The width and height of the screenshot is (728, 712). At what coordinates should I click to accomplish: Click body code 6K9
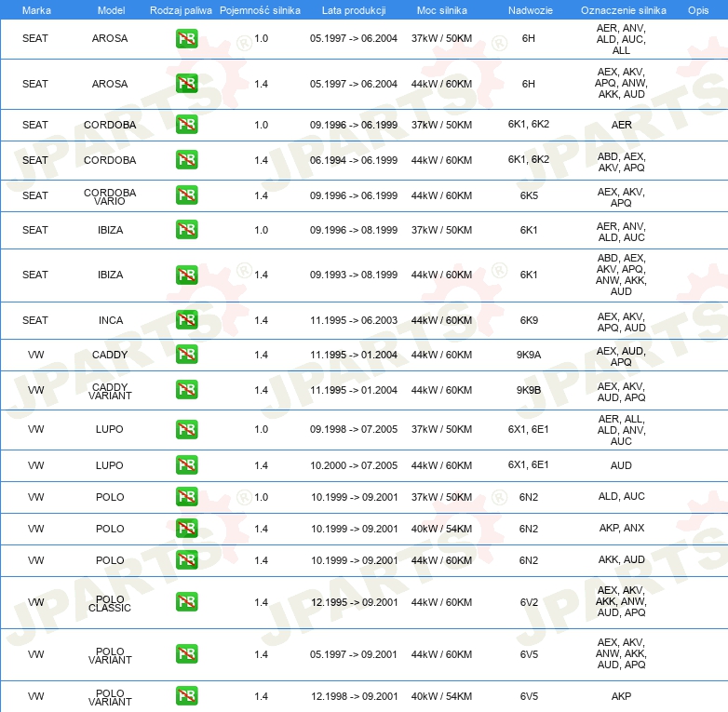(529, 320)
